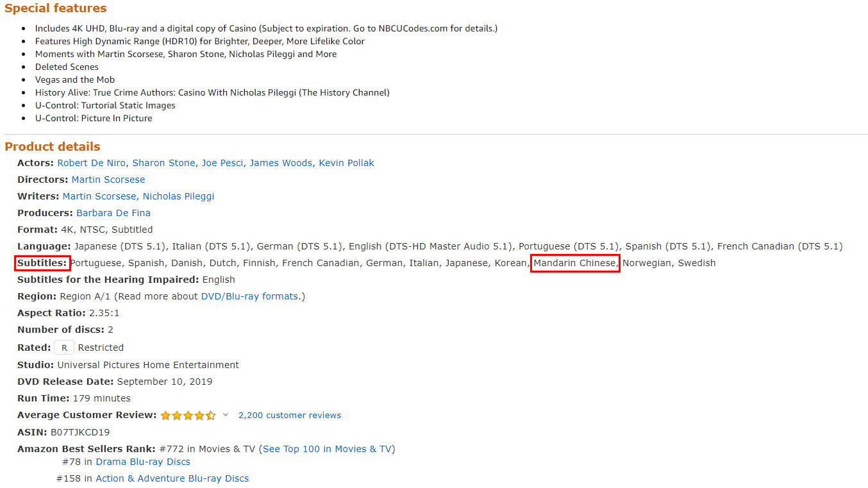
Task: Click the Special features heading
Action: [56, 8]
